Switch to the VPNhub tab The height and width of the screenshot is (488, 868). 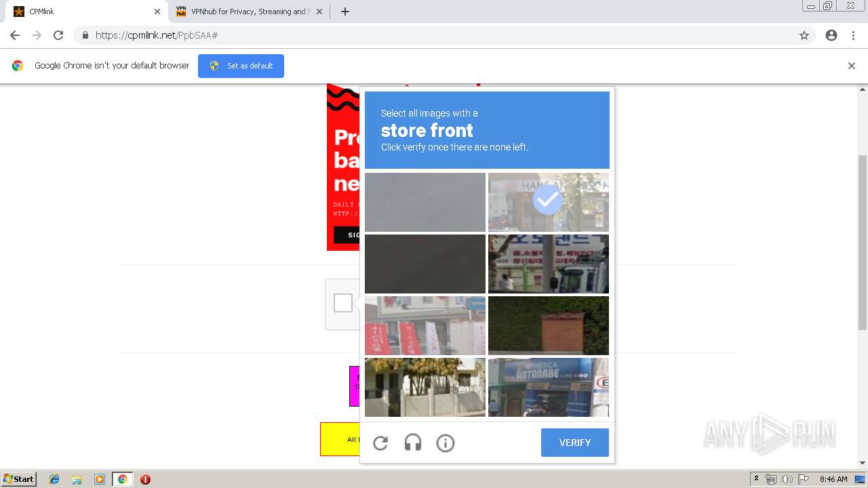(248, 12)
